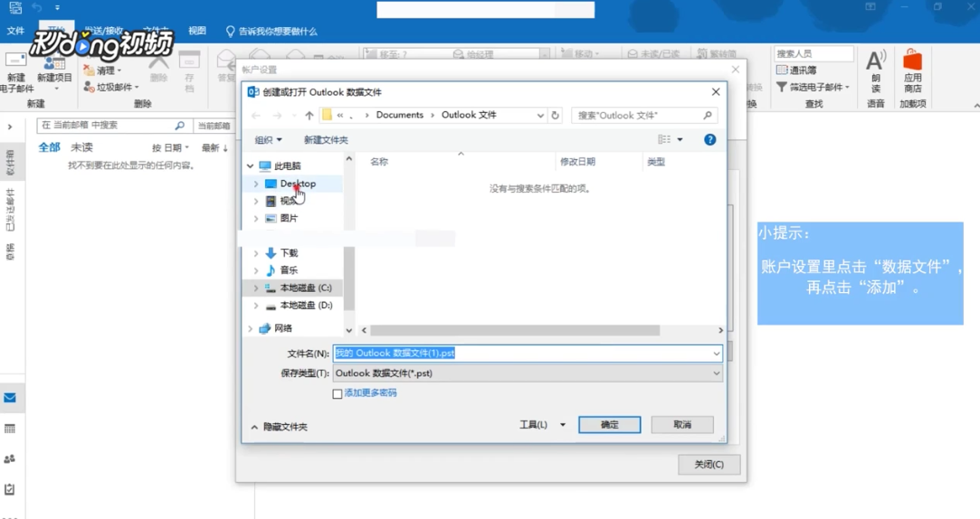
Task: Open 应用商店 add-ins in Outlook ribbon
Action: pos(912,71)
